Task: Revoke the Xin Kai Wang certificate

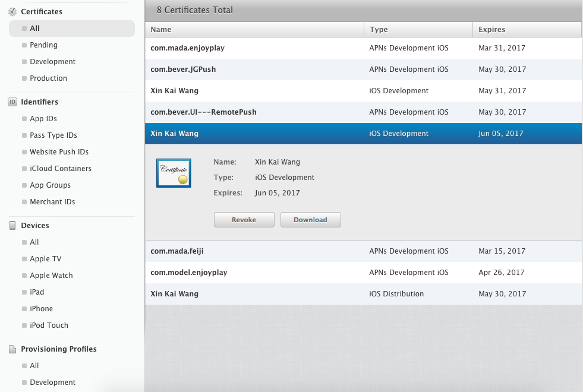Action: coord(244,220)
